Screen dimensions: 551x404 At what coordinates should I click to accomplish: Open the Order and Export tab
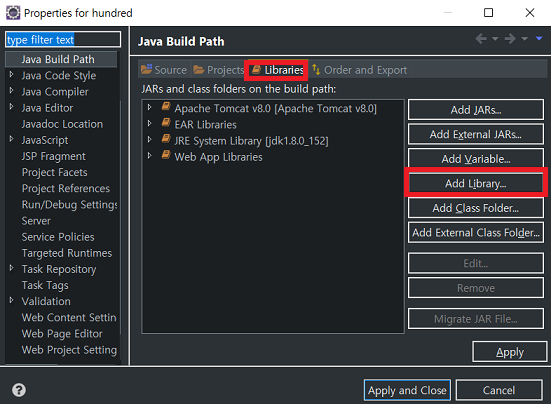point(360,70)
